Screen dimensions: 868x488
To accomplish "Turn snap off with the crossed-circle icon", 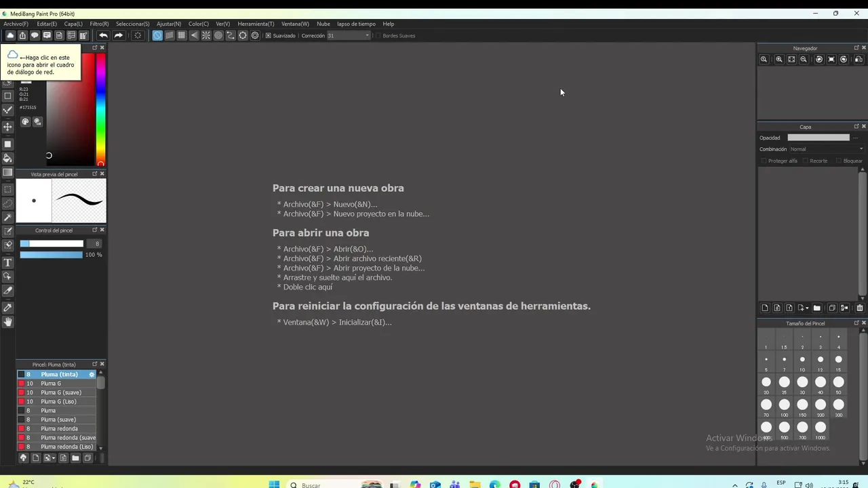I will pos(157,35).
